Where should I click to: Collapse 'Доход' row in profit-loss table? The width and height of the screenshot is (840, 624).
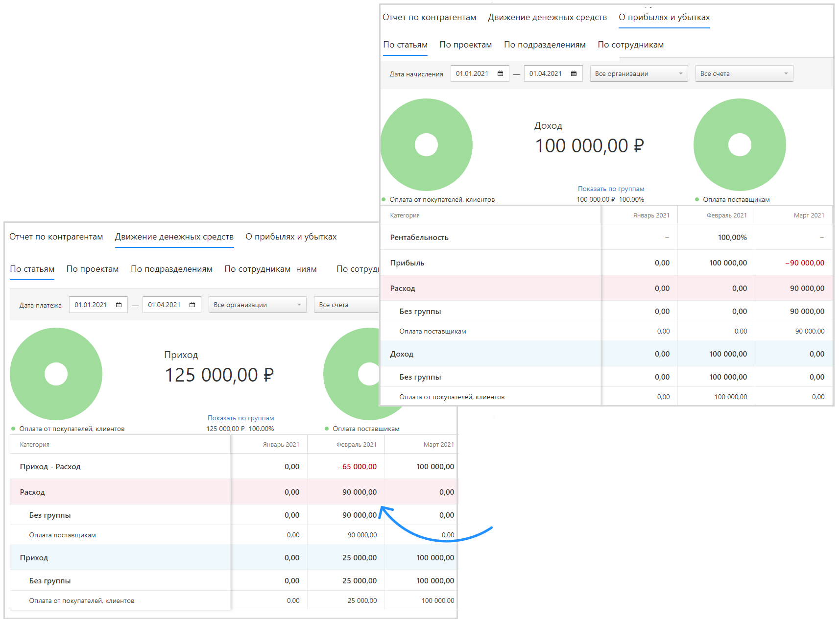[x=606, y=354]
